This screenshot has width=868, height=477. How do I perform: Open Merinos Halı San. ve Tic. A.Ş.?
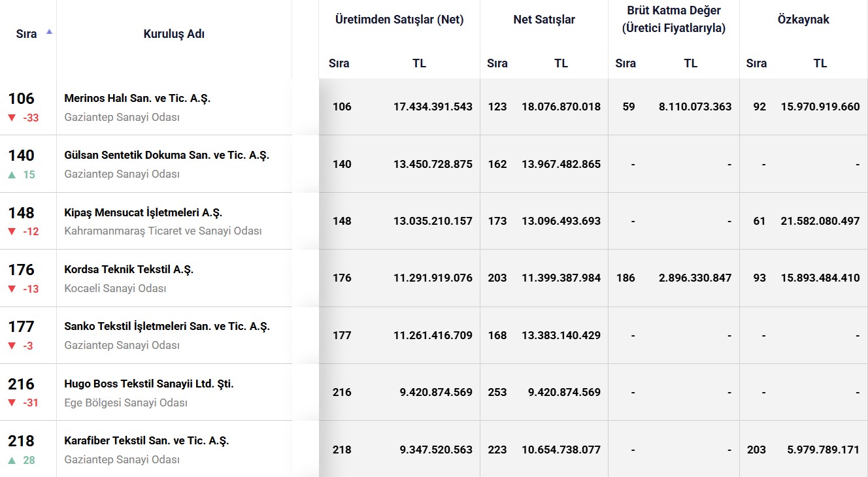(137, 99)
